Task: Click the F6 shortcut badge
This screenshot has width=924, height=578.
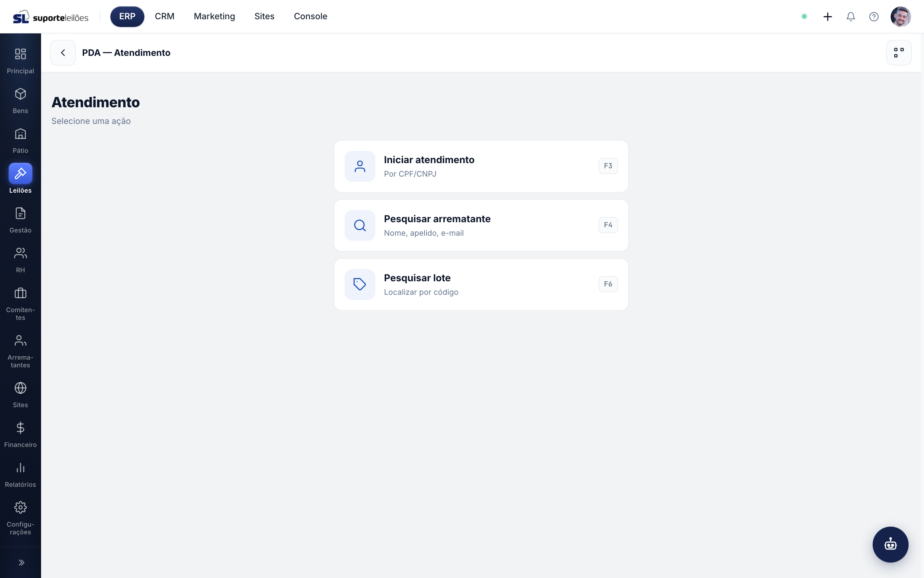Action: (608, 284)
